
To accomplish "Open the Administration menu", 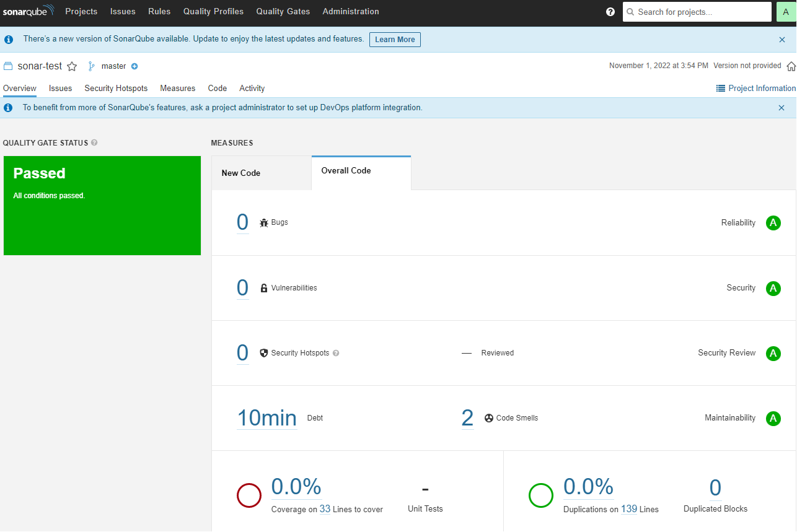I will pyautogui.click(x=351, y=12).
